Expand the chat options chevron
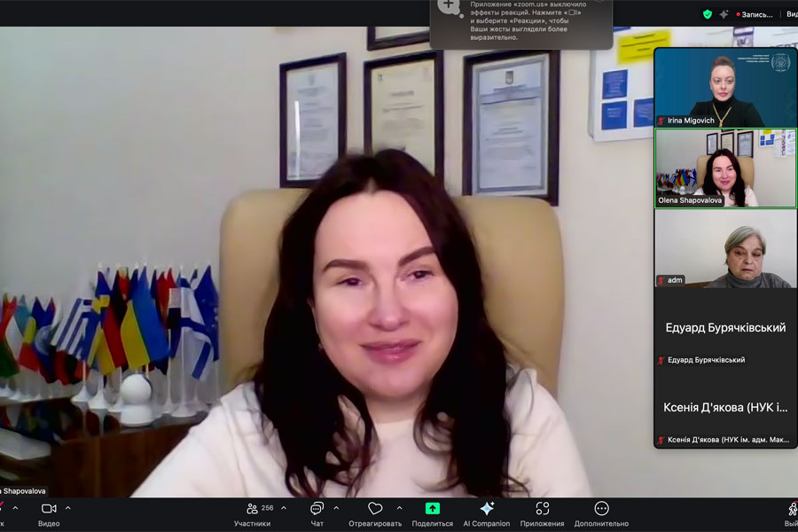 coord(336,508)
